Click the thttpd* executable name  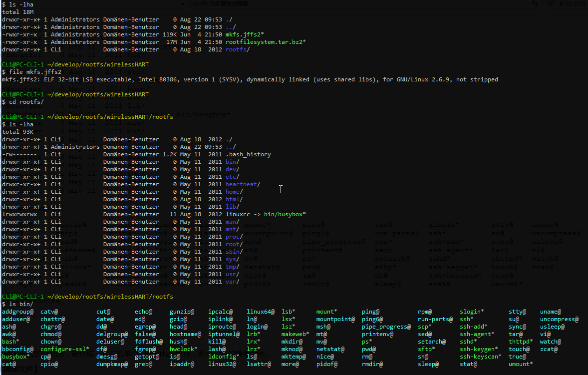click(x=521, y=342)
